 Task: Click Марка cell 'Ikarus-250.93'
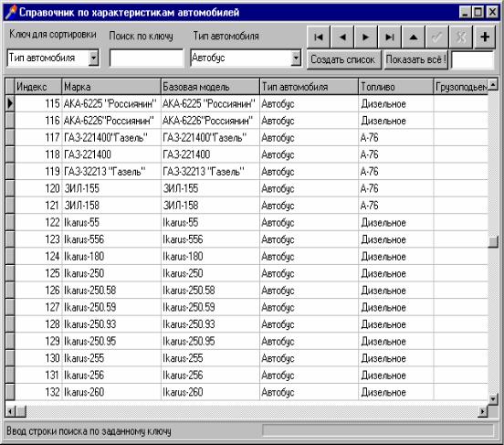tap(110, 324)
